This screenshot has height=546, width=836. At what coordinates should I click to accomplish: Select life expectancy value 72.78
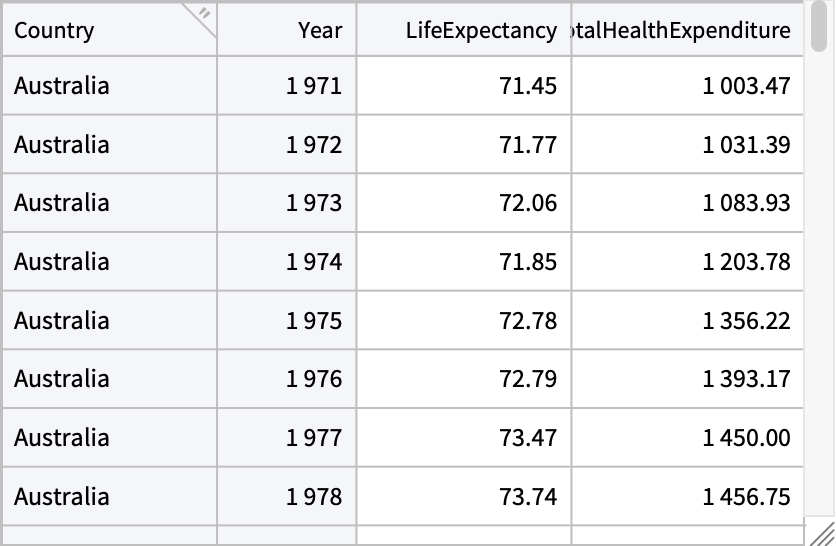(527, 321)
